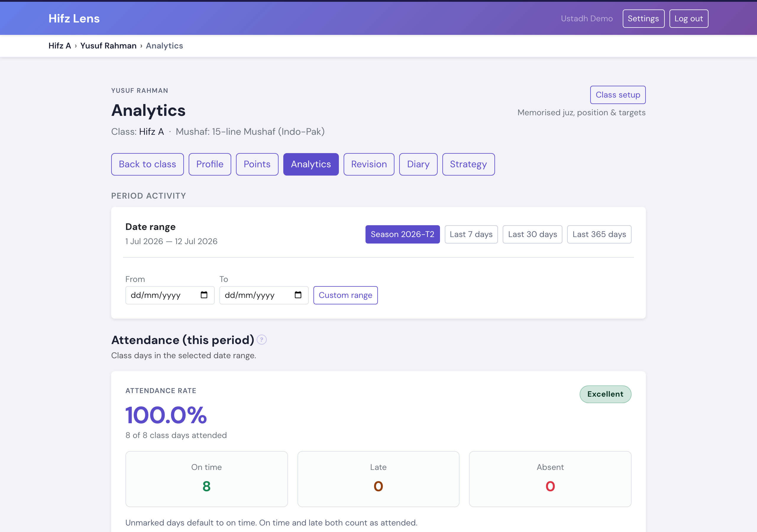Go to Hifz A breadcrumb
The width and height of the screenshot is (757, 532).
(x=60, y=46)
